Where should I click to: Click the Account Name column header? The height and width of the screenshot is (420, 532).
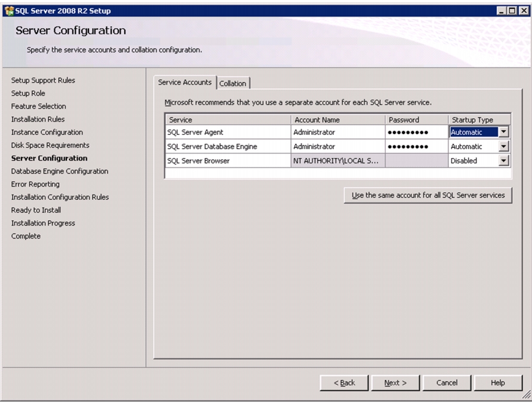pyautogui.click(x=338, y=120)
